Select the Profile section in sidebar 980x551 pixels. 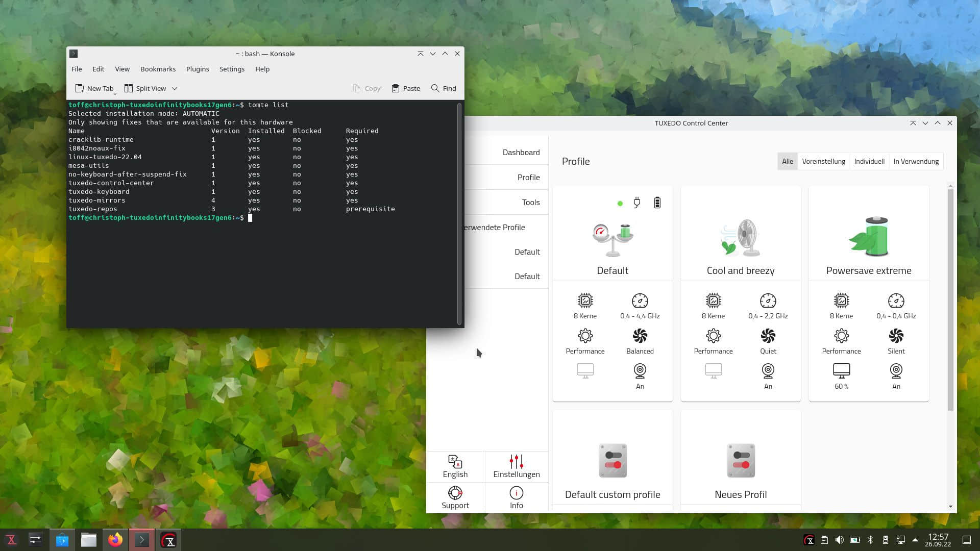pos(528,176)
